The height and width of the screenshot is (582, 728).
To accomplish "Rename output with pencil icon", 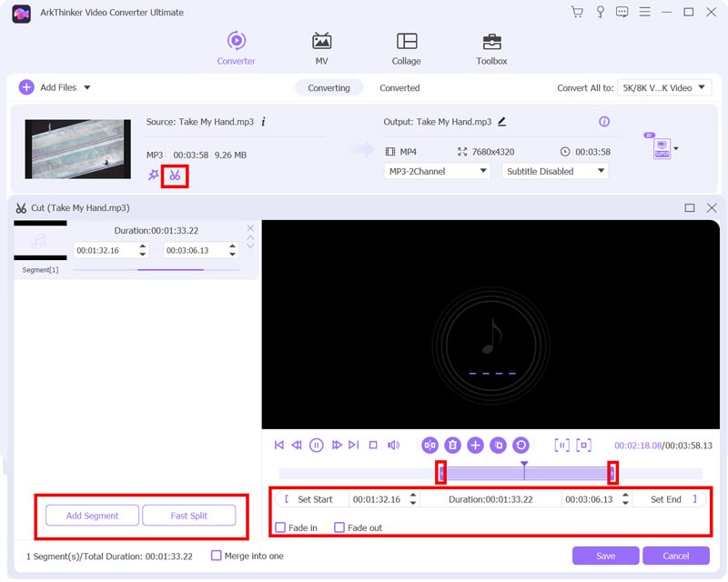I will point(502,122).
